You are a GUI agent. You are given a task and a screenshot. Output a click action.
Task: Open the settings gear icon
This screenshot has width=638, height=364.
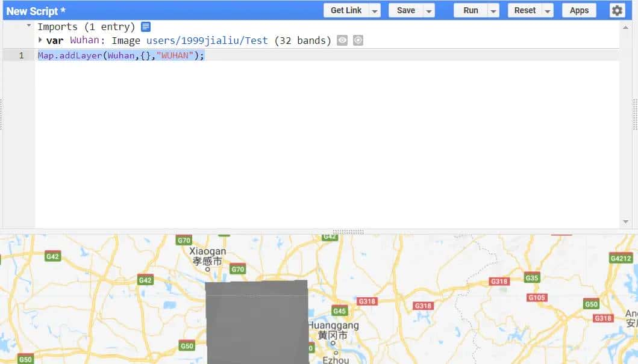tap(616, 10)
